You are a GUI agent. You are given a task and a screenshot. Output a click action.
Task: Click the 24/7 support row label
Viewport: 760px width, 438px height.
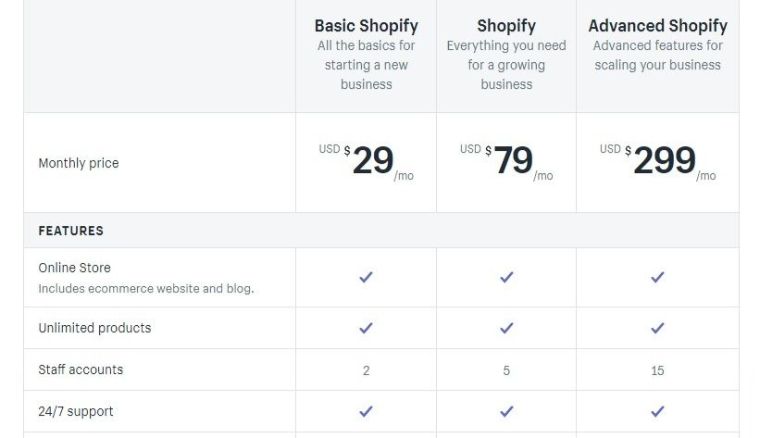76,411
